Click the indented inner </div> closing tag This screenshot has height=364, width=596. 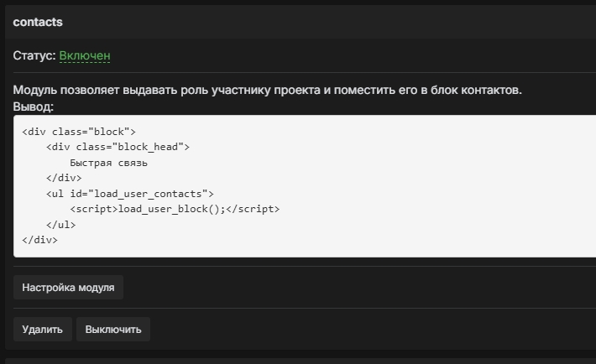tap(64, 178)
